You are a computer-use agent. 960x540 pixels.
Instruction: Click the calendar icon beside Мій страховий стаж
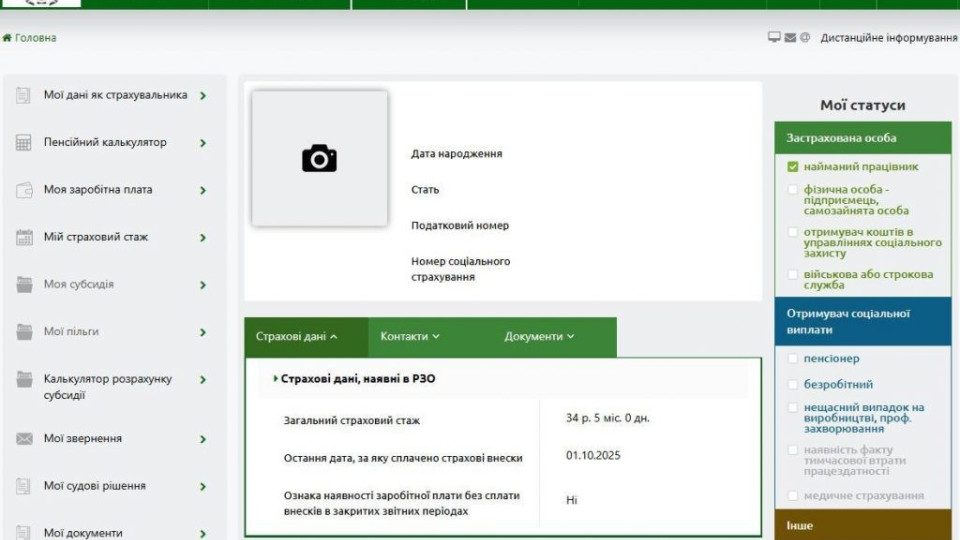[x=24, y=238]
